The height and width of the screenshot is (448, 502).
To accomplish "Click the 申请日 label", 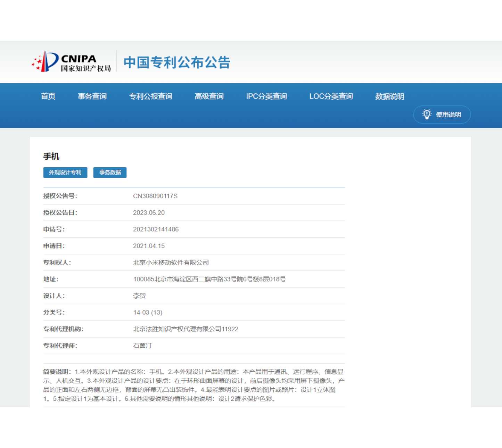I will coord(54,246).
